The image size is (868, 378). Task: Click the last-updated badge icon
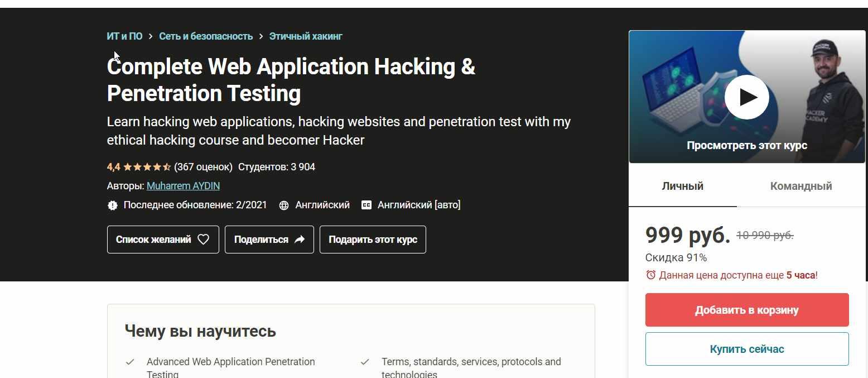pos(113,205)
